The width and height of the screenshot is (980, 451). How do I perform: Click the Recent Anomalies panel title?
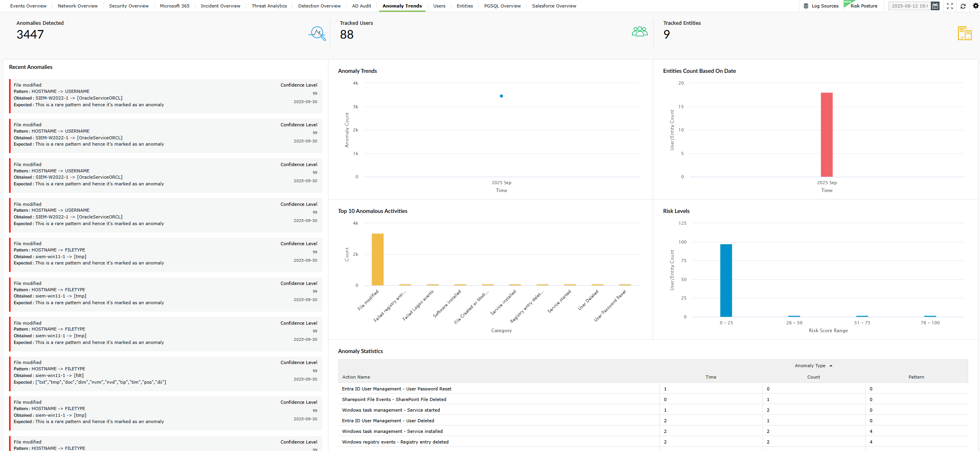(31, 67)
